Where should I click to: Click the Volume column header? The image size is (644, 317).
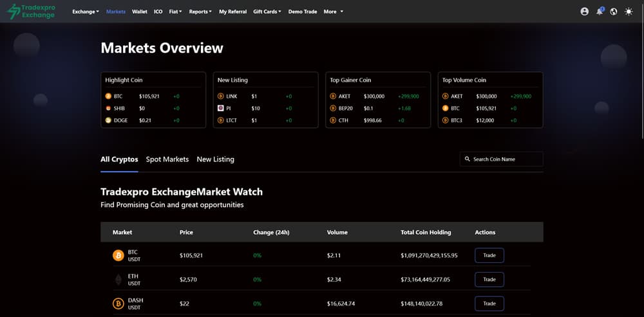pyautogui.click(x=337, y=232)
